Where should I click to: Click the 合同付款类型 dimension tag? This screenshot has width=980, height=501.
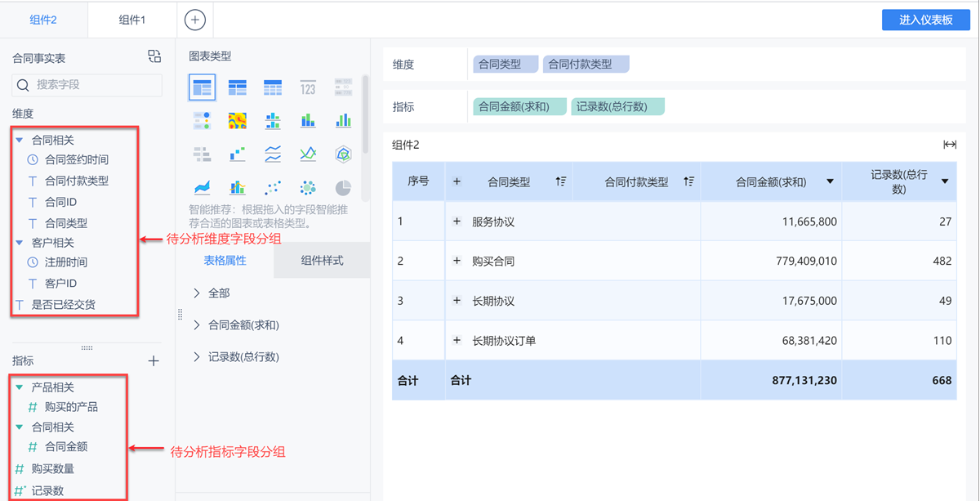586,64
